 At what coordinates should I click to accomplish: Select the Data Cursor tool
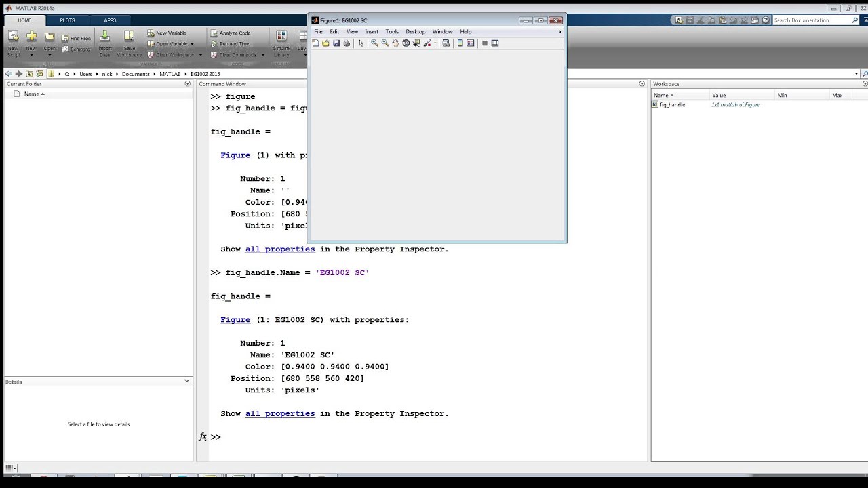(x=416, y=43)
